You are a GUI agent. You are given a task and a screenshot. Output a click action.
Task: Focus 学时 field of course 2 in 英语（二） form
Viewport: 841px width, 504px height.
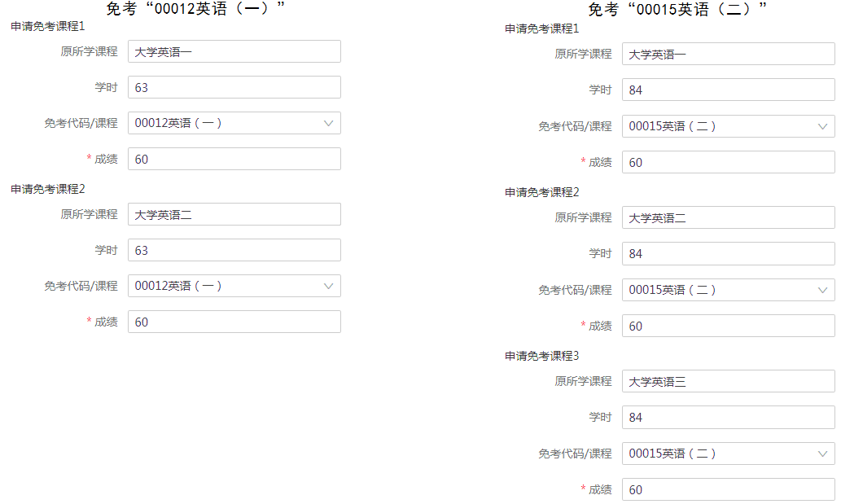[x=728, y=254]
